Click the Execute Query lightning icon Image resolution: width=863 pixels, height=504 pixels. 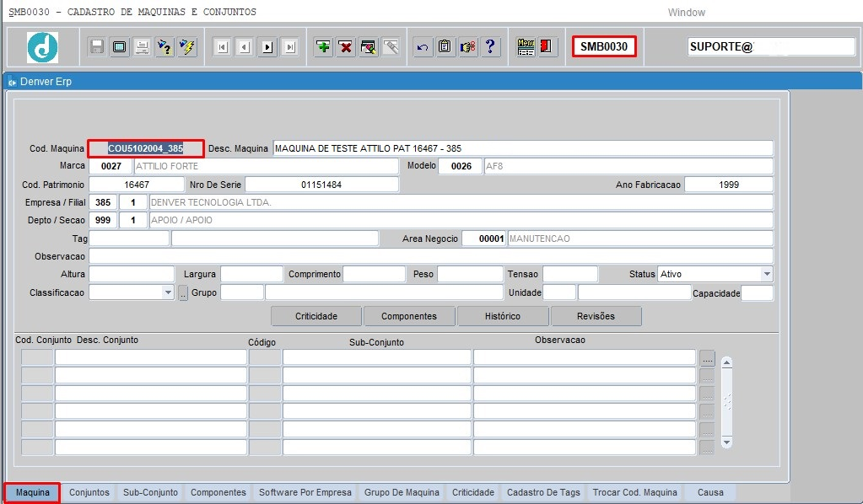point(187,47)
